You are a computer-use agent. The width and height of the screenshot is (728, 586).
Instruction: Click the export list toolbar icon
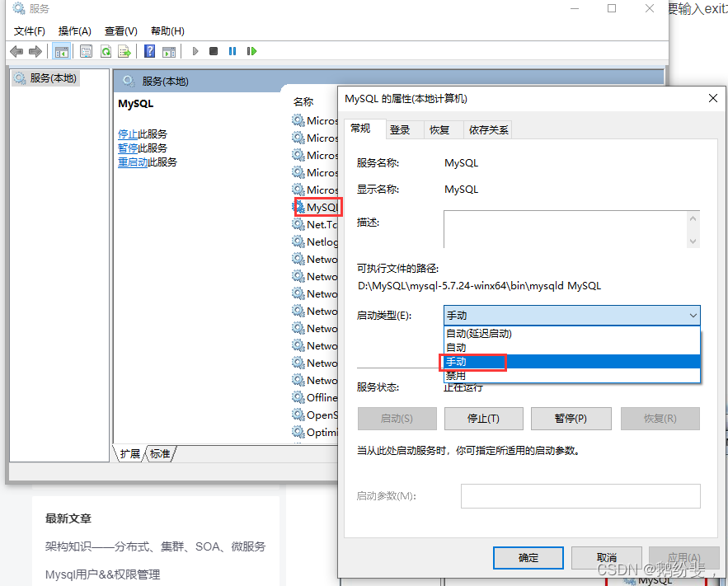tap(124, 51)
